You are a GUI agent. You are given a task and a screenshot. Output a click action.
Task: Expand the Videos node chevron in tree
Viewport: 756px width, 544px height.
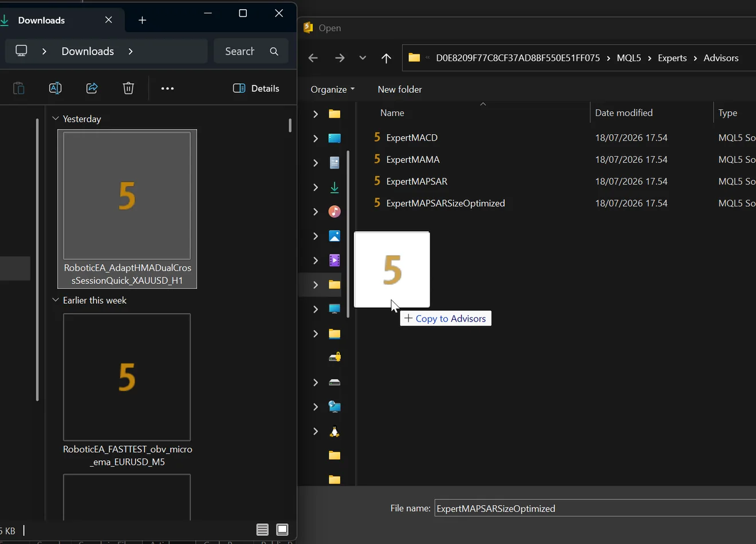tap(316, 260)
